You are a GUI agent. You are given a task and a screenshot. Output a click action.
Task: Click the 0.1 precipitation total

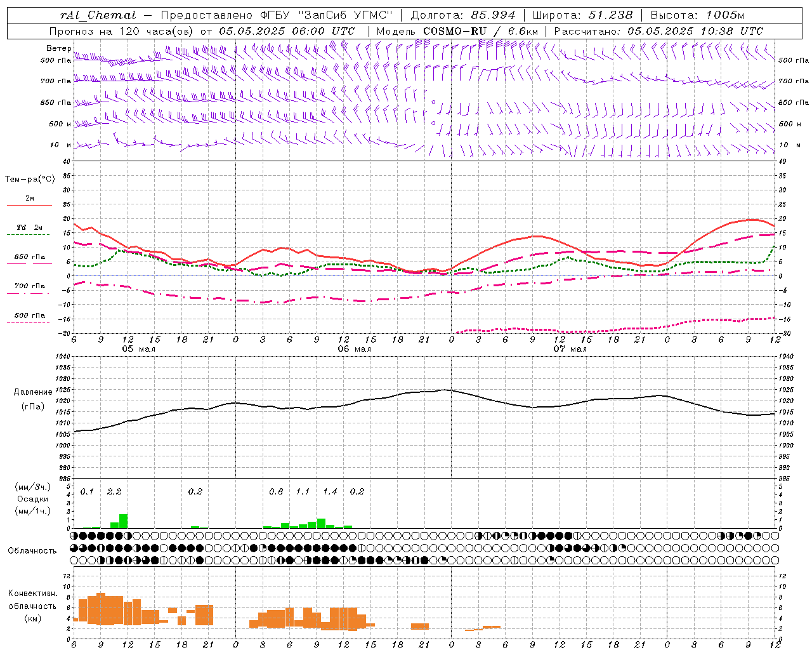tap(87, 491)
